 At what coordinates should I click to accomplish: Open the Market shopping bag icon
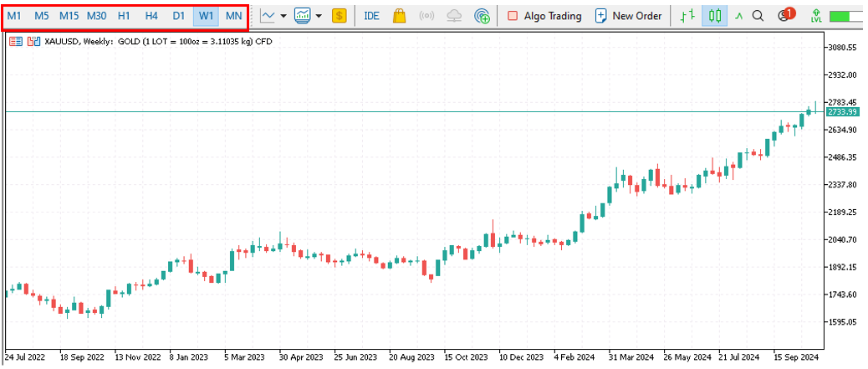(400, 16)
